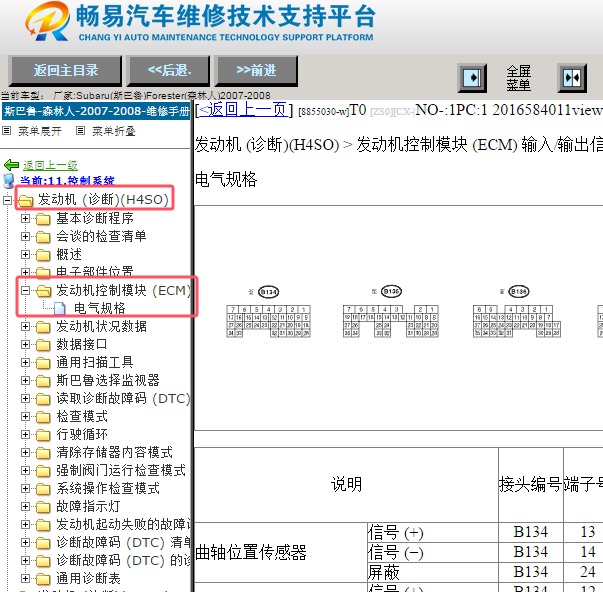This screenshot has width=603, height=592.
Task: Open 通用扫描工具 tree item
Action: 95,362
